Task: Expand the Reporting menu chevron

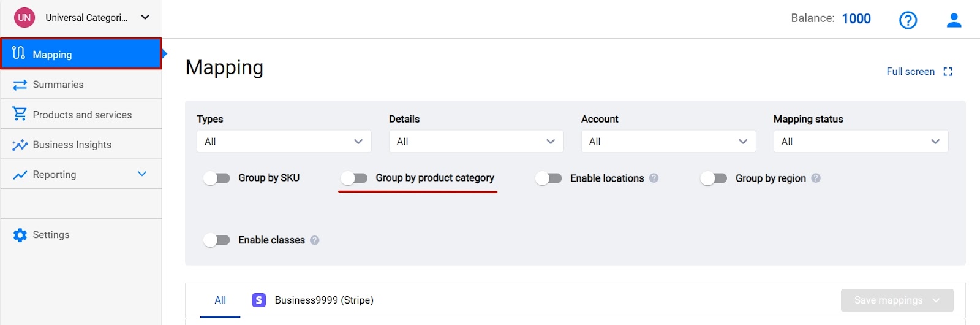Action: (142, 174)
